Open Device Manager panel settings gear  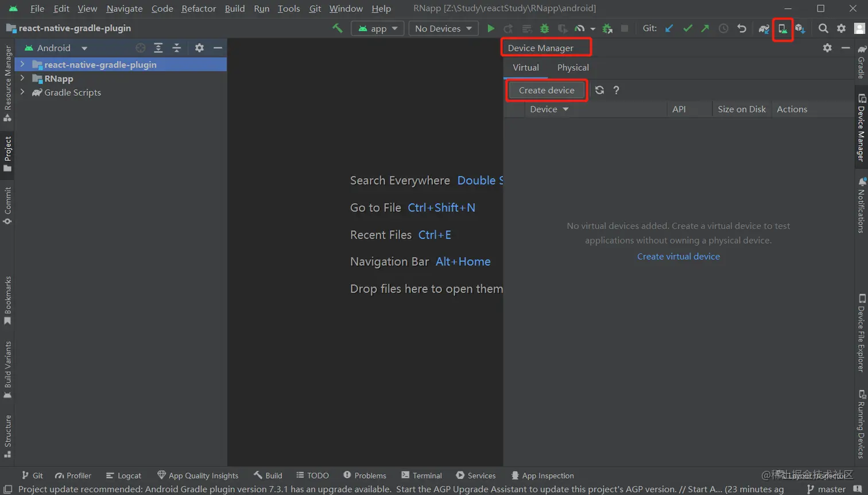(827, 48)
